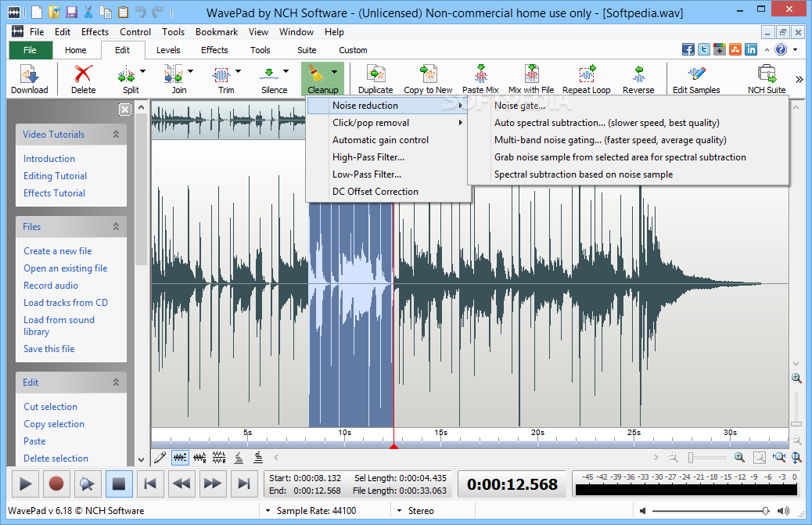Open the Silence dropdown arrow

(x=286, y=71)
